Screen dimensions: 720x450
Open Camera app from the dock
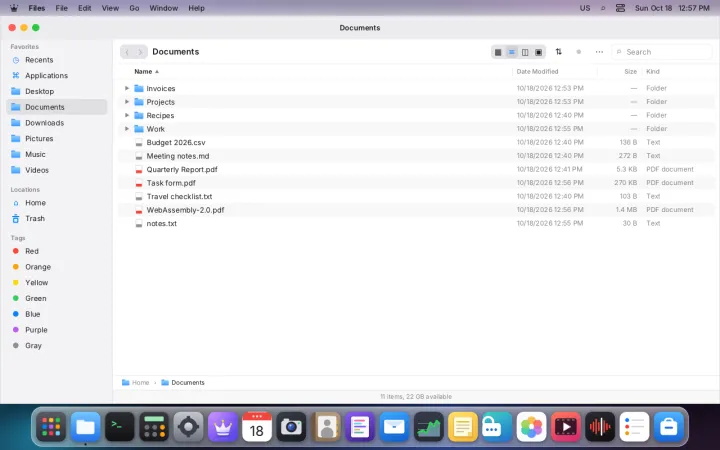coord(291,427)
